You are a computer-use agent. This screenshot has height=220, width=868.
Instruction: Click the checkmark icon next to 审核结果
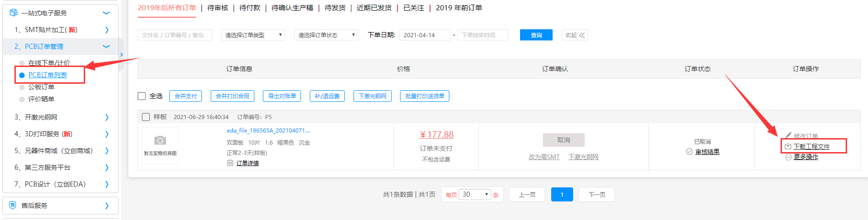click(689, 152)
